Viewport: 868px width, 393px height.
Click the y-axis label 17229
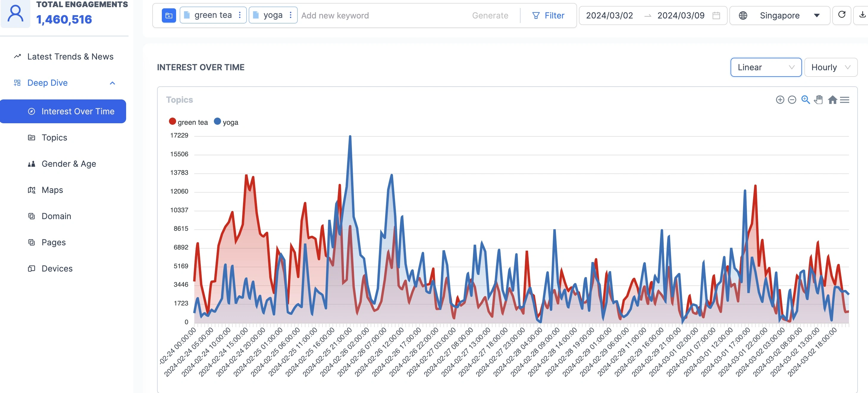click(179, 135)
